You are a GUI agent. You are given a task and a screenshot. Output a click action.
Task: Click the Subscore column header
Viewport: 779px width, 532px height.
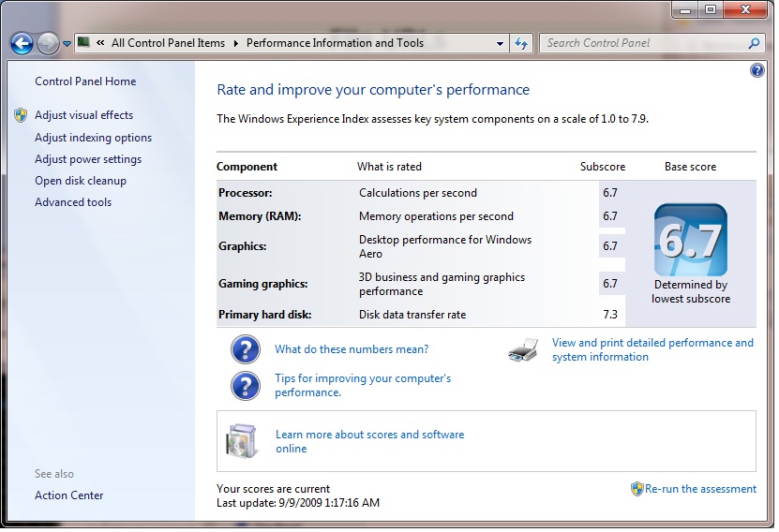pos(603,167)
